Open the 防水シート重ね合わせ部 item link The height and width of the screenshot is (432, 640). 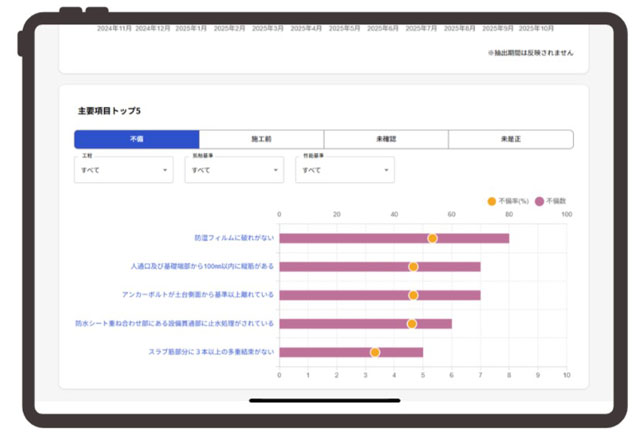coord(174,323)
